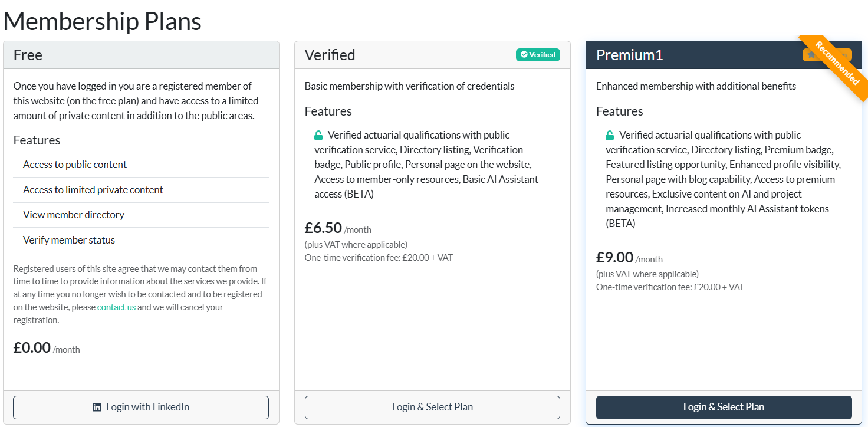Click the unlock icon in Verified features

[x=318, y=135]
